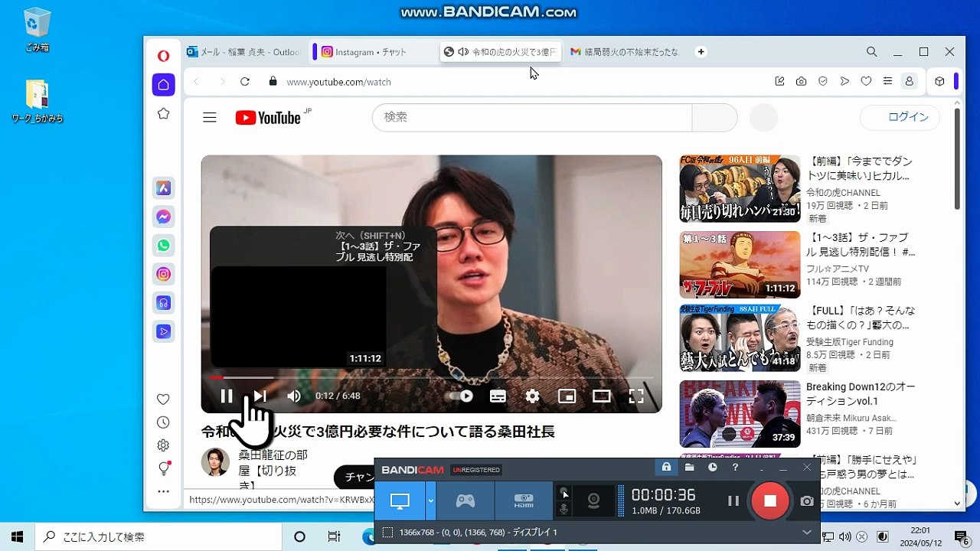This screenshot has width=980, height=551.
Task: Toggle theater mode on the player
Action: [602, 396]
